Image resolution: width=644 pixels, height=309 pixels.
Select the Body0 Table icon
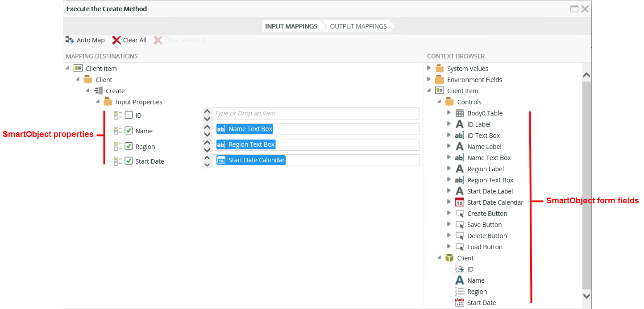[x=459, y=113]
